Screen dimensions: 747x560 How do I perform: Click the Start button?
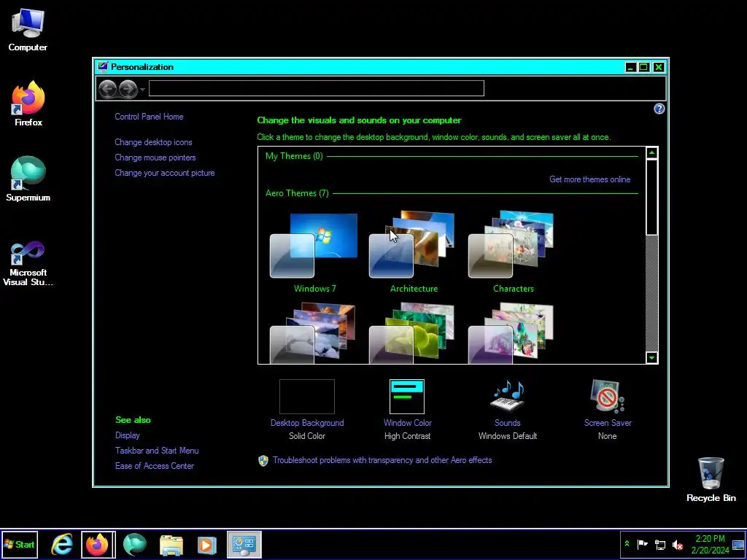point(20,544)
